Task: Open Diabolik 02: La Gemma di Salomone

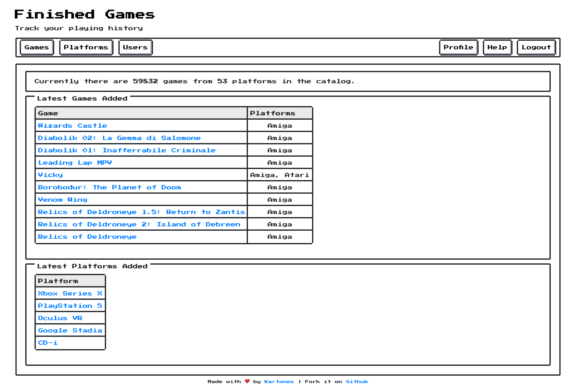Action: point(119,138)
